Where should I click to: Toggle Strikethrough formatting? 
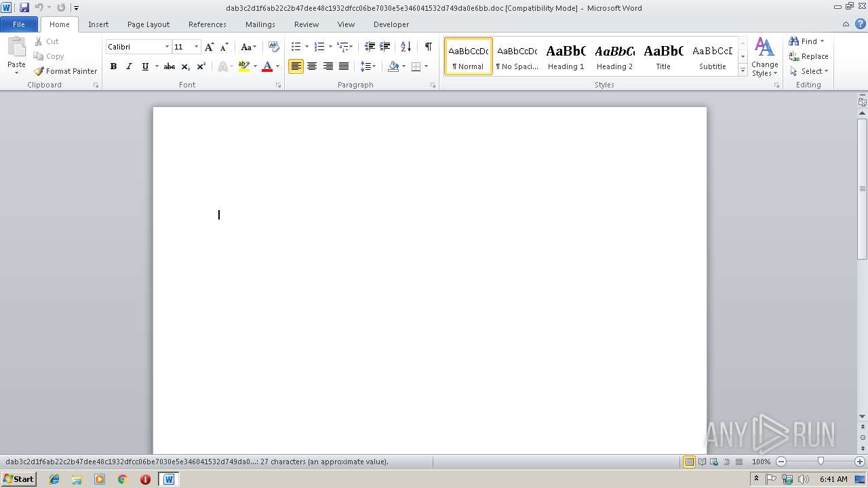[x=170, y=66]
